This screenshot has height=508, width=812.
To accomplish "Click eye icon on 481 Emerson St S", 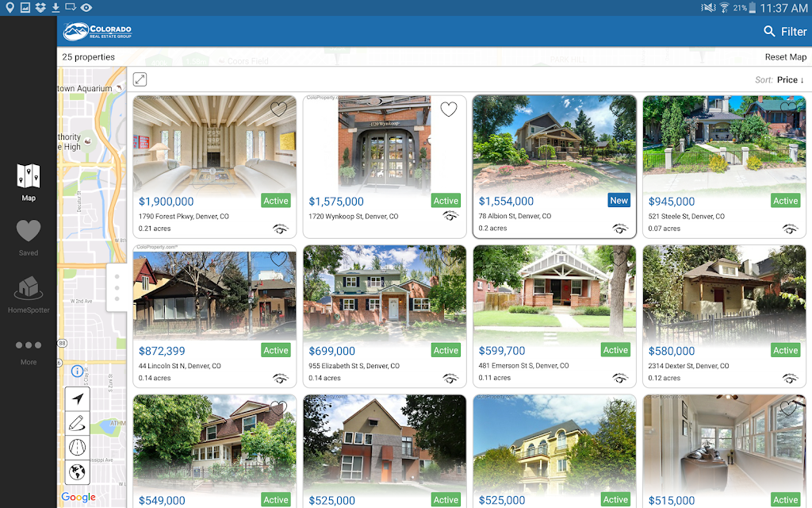I will [x=620, y=378].
